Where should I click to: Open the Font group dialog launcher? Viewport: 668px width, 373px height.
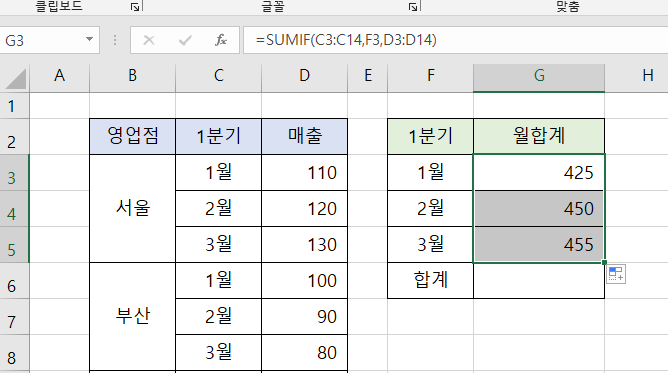pyautogui.click(x=412, y=7)
